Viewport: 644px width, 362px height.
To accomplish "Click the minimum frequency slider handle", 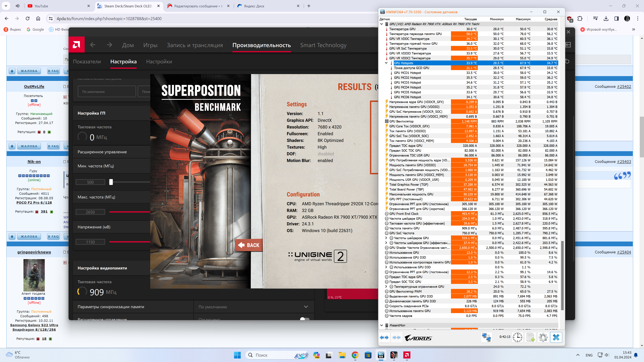I will (111, 182).
